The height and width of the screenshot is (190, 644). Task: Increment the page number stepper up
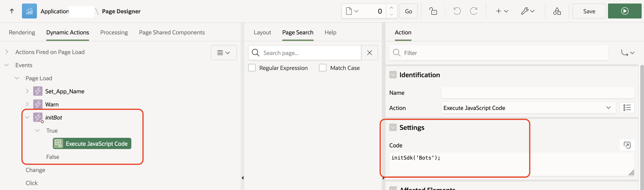(x=391, y=7)
